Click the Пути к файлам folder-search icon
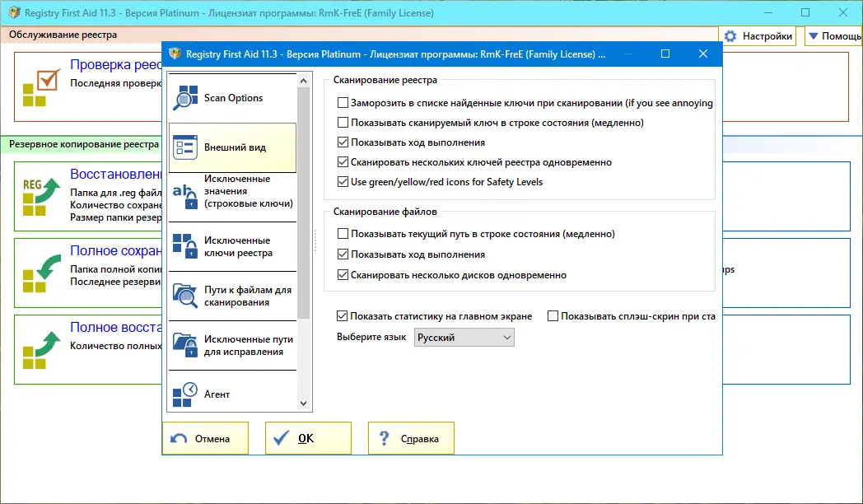This screenshot has width=863, height=504. click(x=185, y=296)
